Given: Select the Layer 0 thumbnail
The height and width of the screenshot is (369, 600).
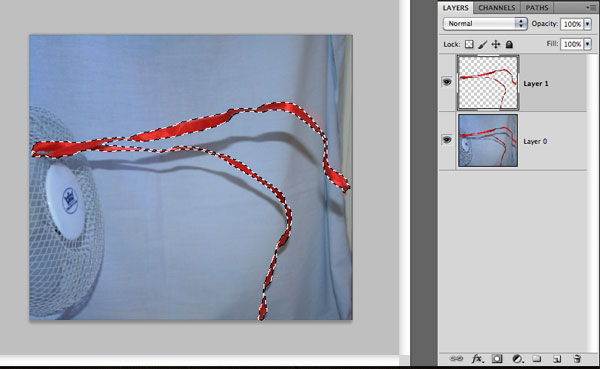Looking at the screenshot, I should point(488,140).
